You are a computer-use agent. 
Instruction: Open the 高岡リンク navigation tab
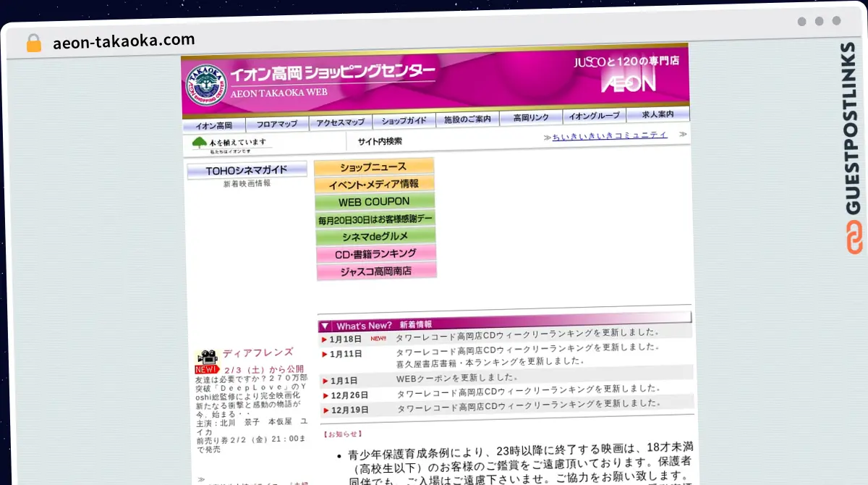531,117
